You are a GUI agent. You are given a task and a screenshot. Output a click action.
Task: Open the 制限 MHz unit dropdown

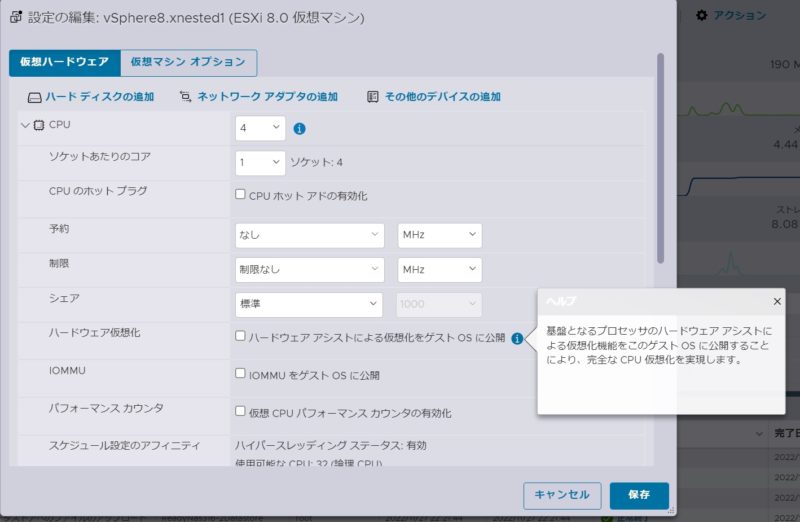click(x=439, y=270)
